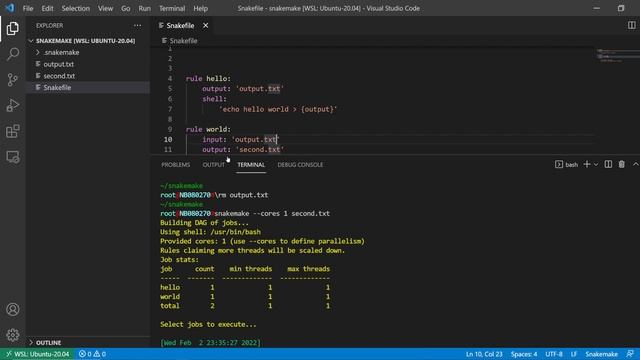Screen dimensions: 640x360
Task: Split the editor right
Action: click(631, 25)
